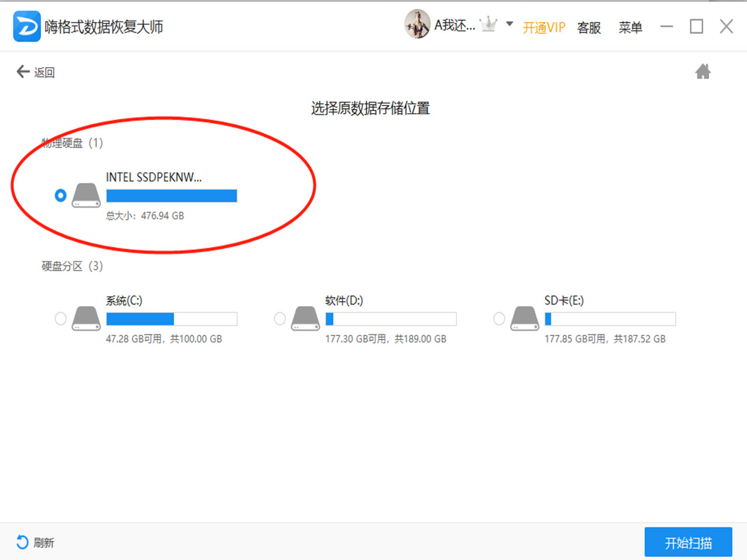747x560 pixels.
Task: Open the 菜单 menu
Action: [x=630, y=28]
